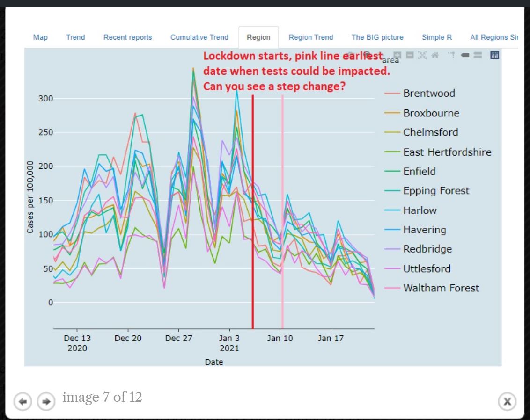Viewport: 530px width, 420px height.
Task: Hide the Epping Forest legend entry
Action: [x=436, y=191]
